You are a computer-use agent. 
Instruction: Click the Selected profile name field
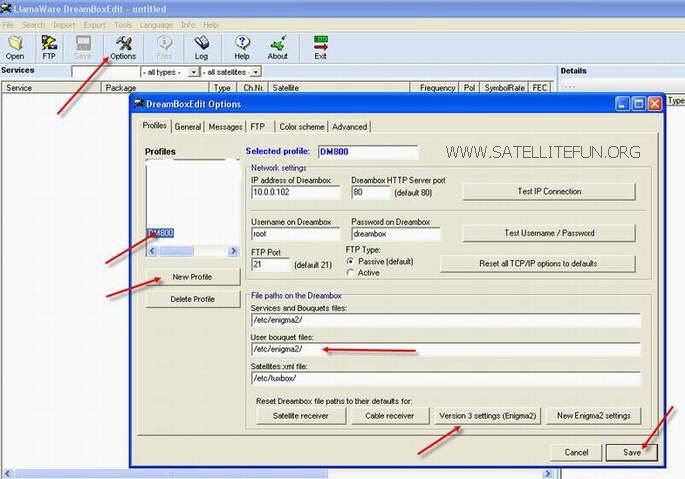[x=368, y=152]
